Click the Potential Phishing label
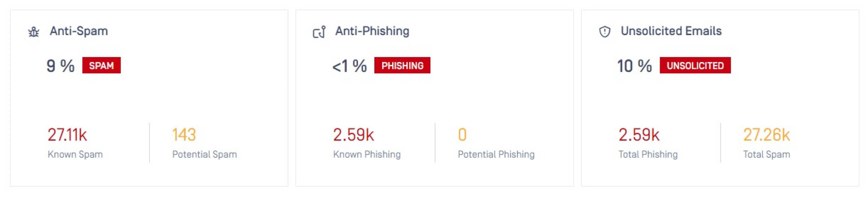Image resolution: width=868 pixels, height=197 pixels. pos(496,154)
